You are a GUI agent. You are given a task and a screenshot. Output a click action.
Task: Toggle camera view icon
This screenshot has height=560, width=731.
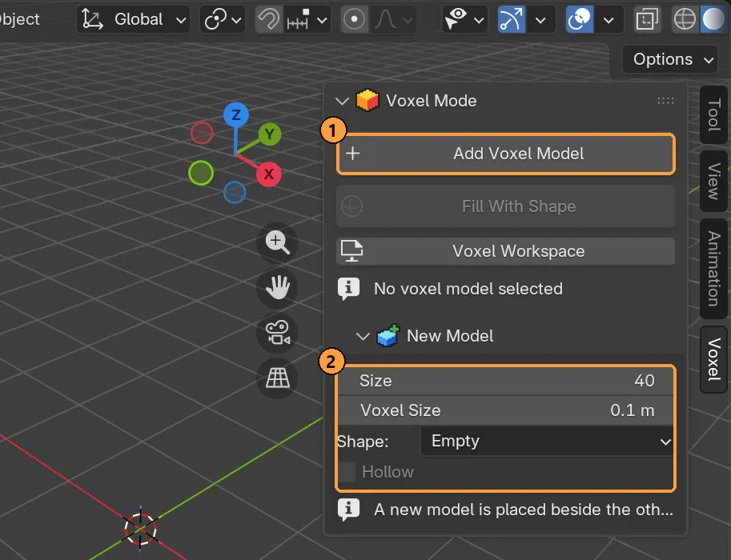(x=277, y=333)
